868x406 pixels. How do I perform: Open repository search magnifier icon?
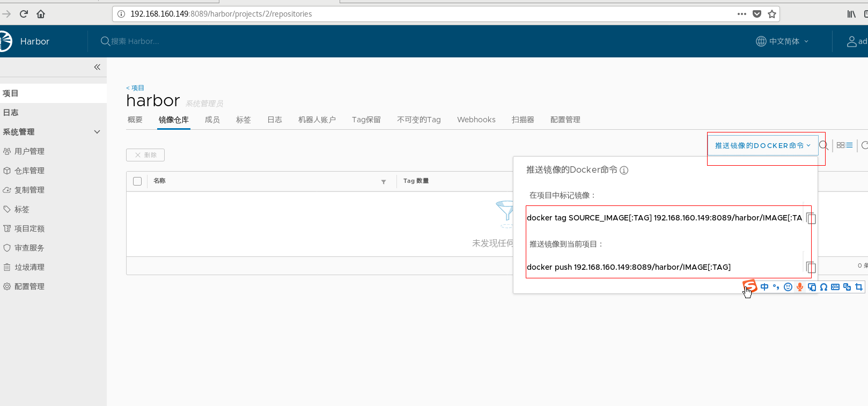point(824,145)
